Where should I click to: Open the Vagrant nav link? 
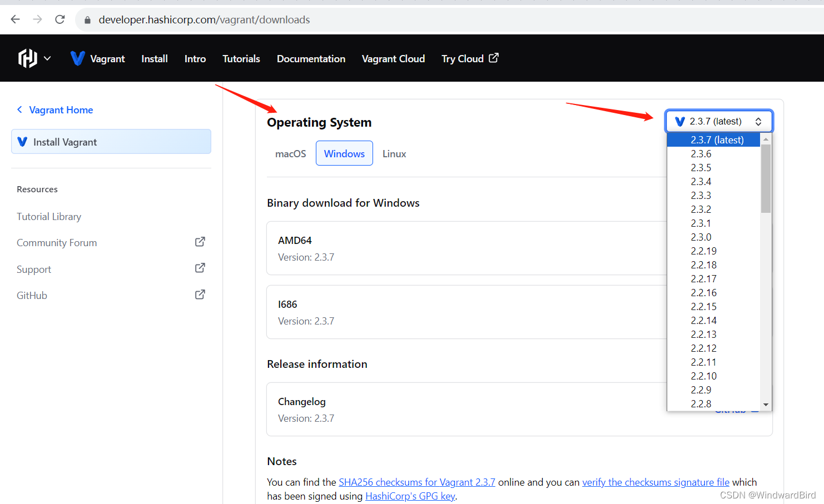tap(107, 58)
